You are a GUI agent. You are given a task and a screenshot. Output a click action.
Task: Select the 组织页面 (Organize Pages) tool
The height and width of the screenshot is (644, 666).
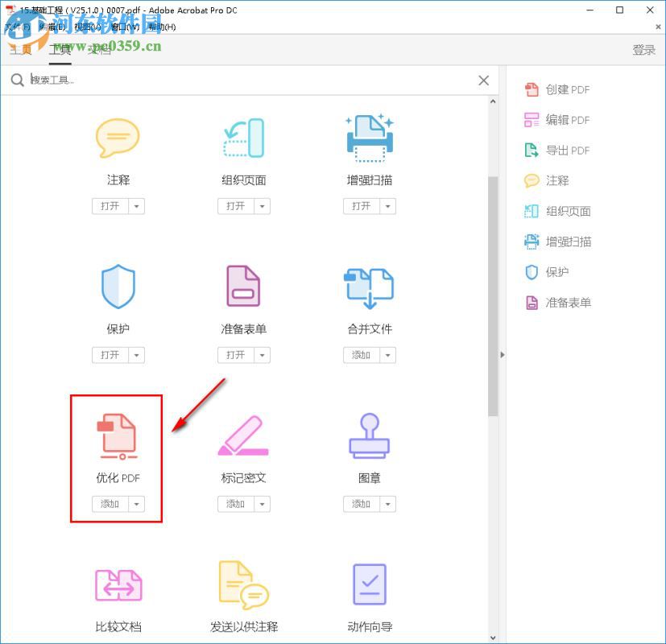click(243, 138)
